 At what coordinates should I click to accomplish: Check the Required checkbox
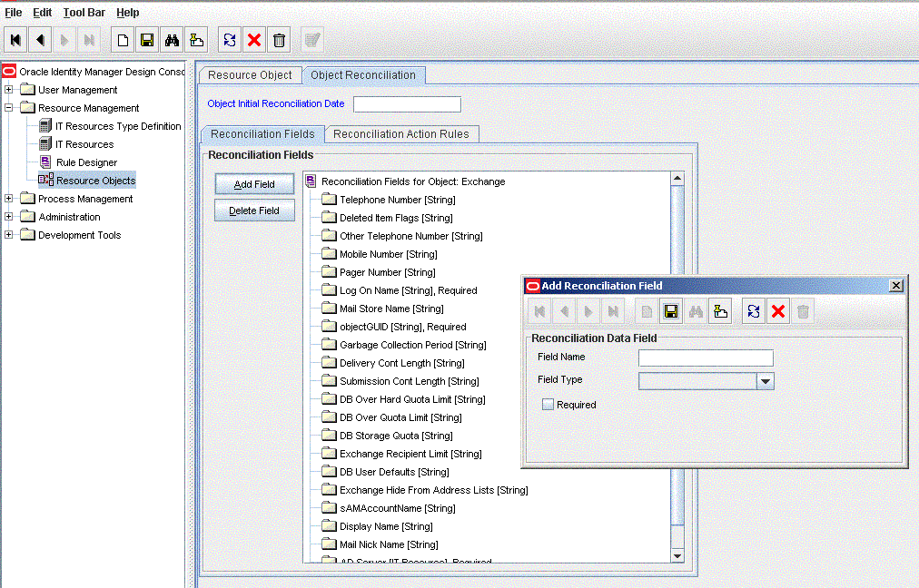point(548,404)
